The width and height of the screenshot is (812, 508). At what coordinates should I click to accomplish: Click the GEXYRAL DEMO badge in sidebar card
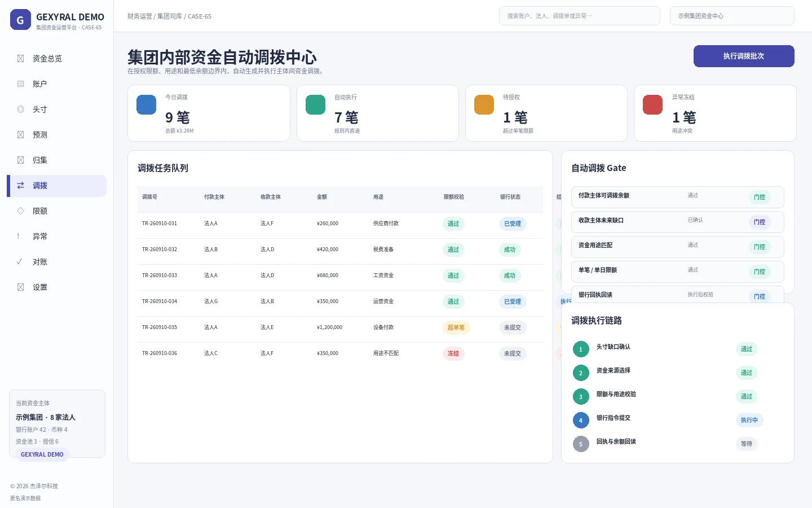click(42, 454)
